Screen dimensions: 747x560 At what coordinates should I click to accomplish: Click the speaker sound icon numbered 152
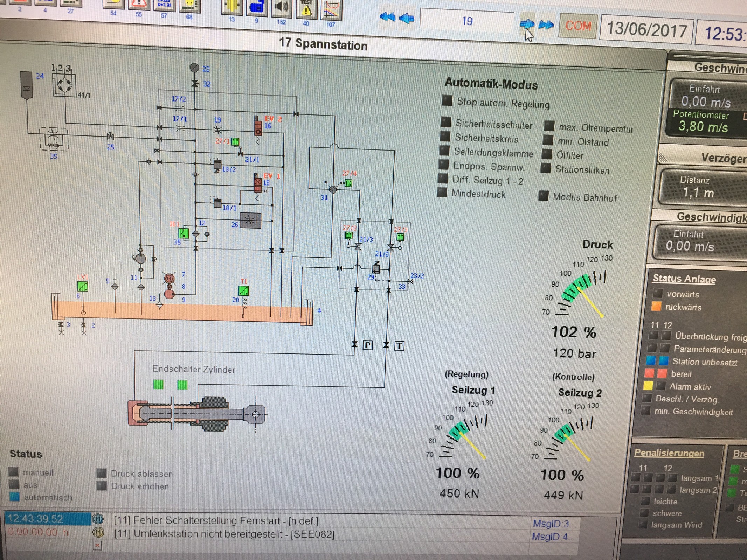pyautogui.click(x=281, y=7)
